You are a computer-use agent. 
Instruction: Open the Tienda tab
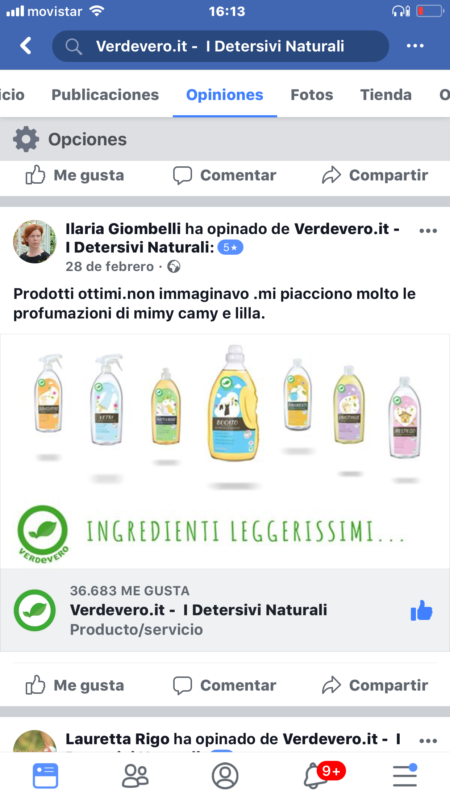pyautogui.click(x=386, y=95)
